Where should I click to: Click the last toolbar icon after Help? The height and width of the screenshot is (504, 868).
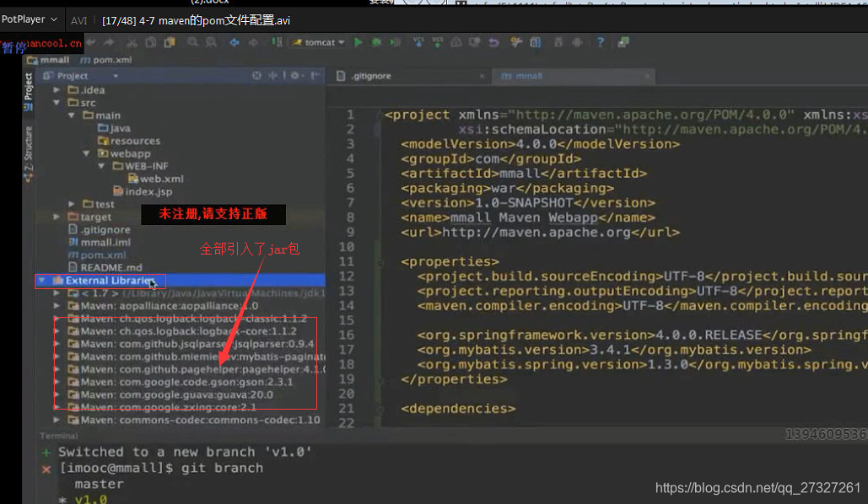(623, 43)
